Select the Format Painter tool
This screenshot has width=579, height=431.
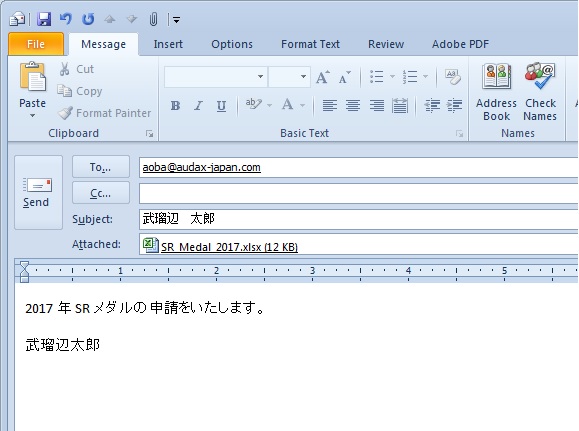point(105,113)
